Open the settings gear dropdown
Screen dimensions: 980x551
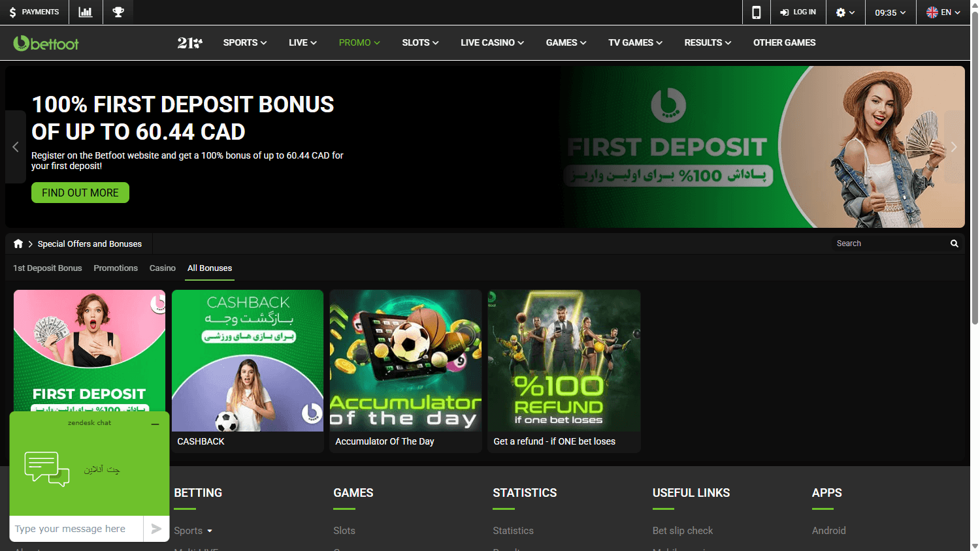tap(845, 12)
